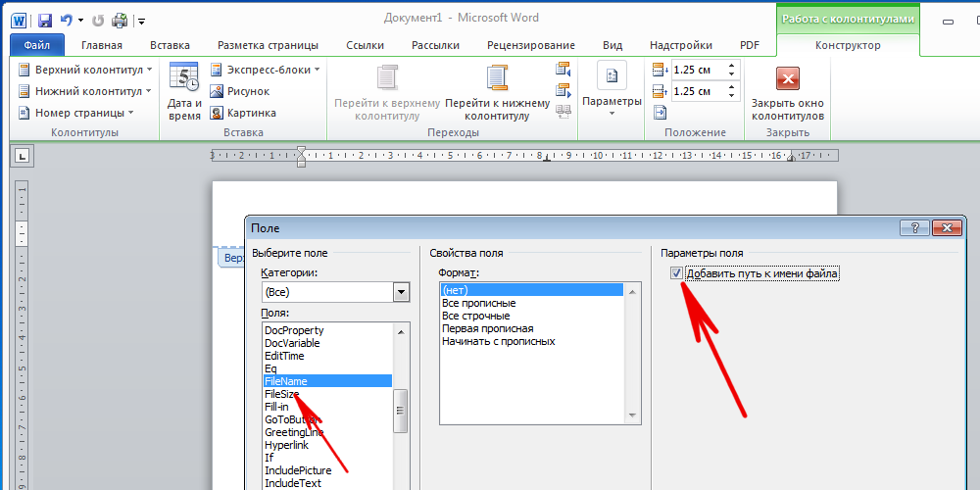Click the previous section icon
The height and width of the screenshot is (490, 980).
click(563, 69)
